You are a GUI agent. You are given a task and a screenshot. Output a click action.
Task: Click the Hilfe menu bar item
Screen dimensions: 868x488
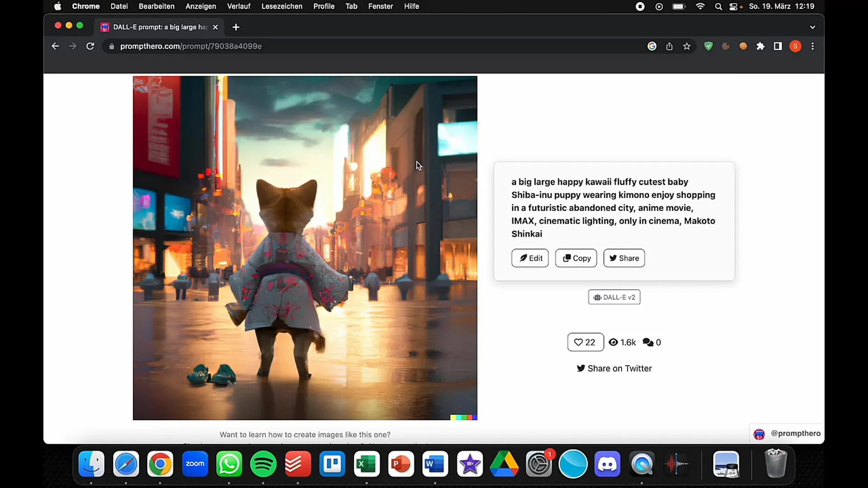point(411,6)
